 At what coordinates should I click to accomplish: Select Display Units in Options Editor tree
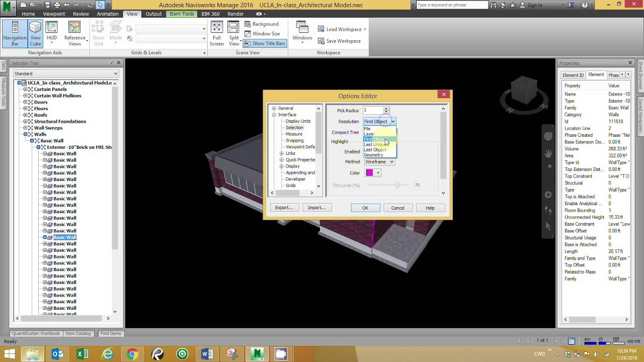pos(298,121)
